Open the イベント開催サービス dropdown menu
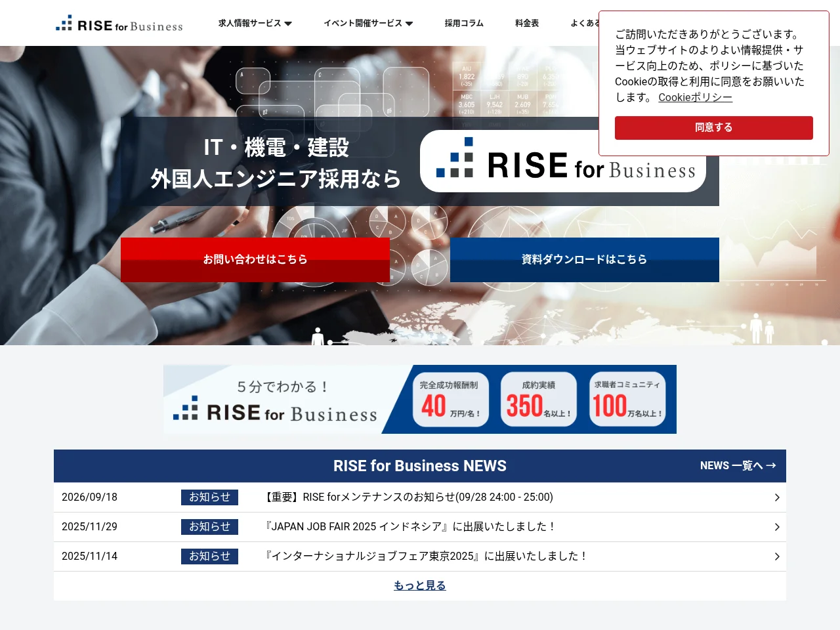This screenshot has height=630, width=840. [368, 23]
